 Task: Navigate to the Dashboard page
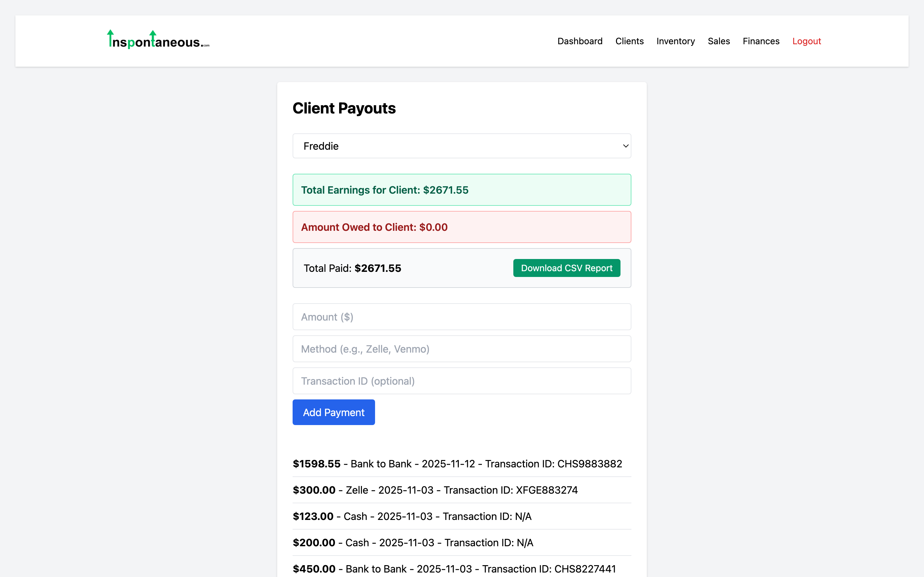tap(580, 41)
